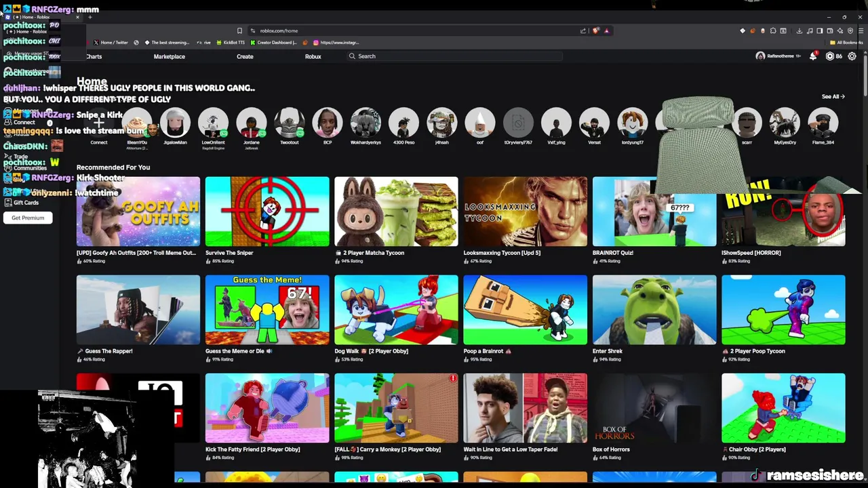
Task: Open friend Jordane's avatar
Action: pyautogui.click(x=252, y=123)
